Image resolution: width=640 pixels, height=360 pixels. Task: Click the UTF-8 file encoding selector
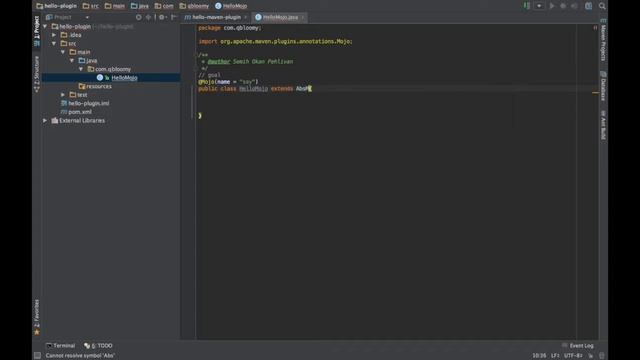pos(573,356)
